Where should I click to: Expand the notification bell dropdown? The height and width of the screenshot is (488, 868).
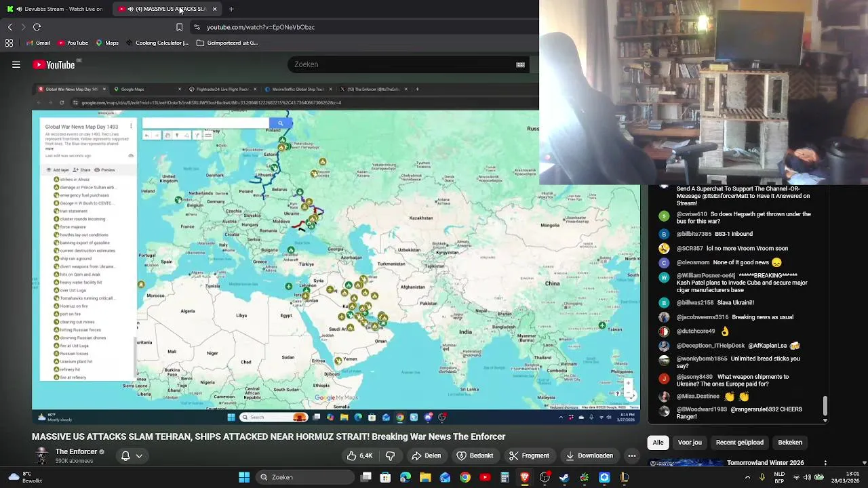click(132, 455)
